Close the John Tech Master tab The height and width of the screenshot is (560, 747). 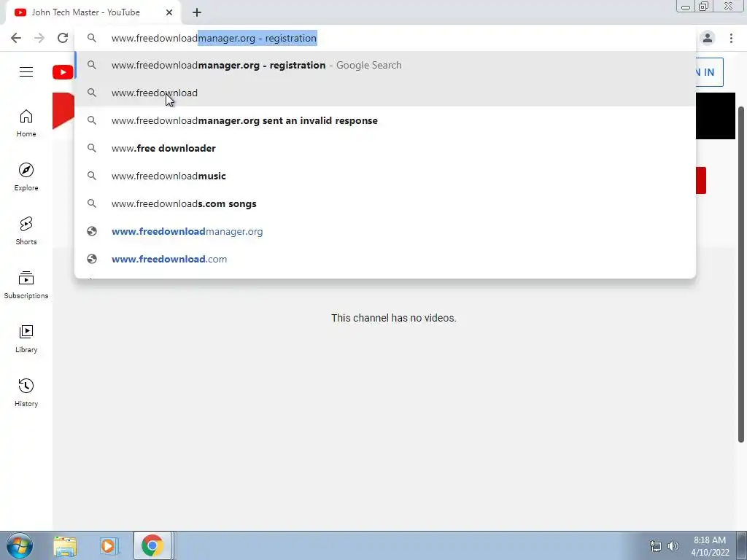click(x=169, y=12)
